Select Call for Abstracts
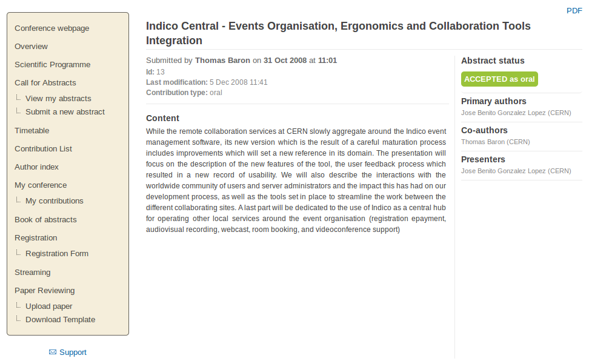 coord(45,82)
